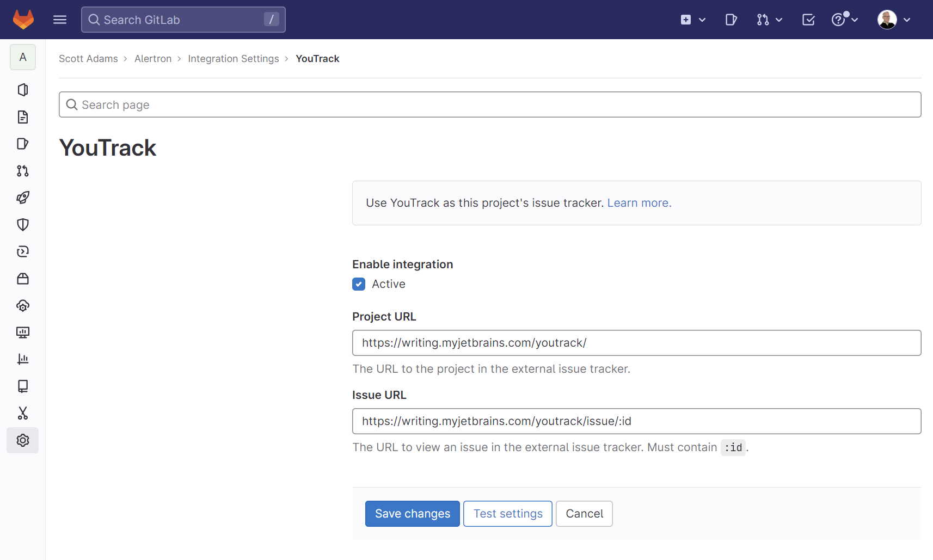Toggle the Active integration checkbox

click(x=359, y=284)
